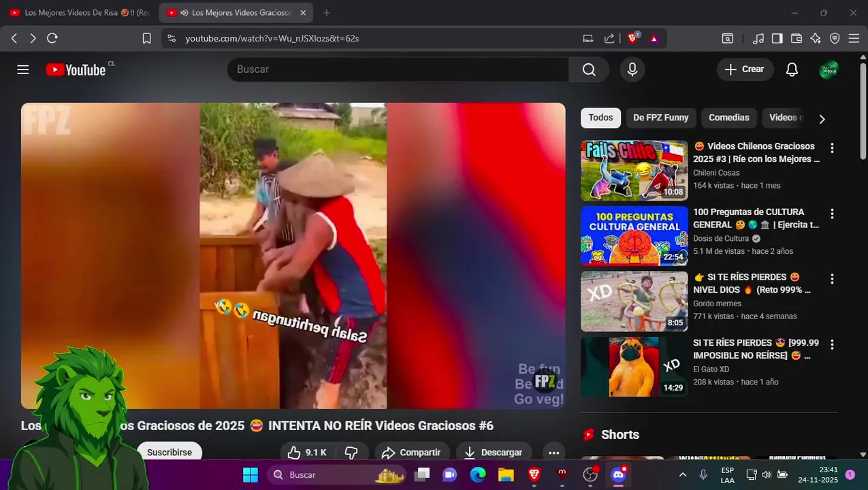Screen dimensions: 868x490
Task: Open 100 Preguntas de CULTURA GENERAL title
Action: click(757, 218)
